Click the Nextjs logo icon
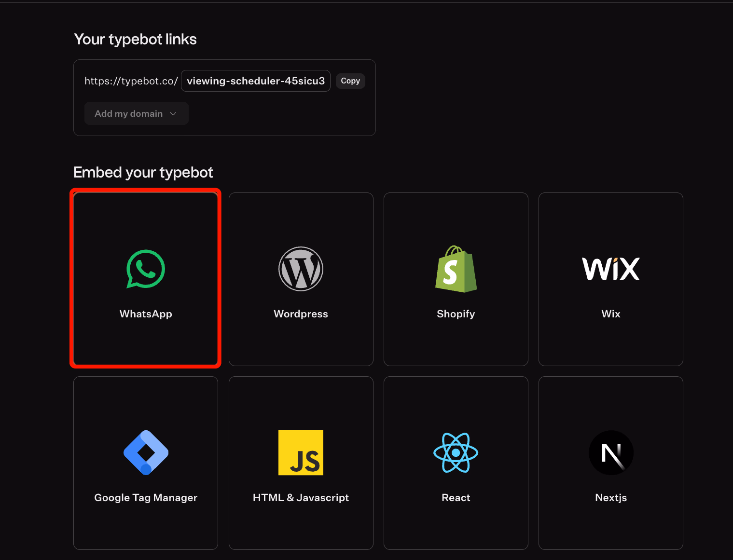733x560 pixels. coord(611,452)
